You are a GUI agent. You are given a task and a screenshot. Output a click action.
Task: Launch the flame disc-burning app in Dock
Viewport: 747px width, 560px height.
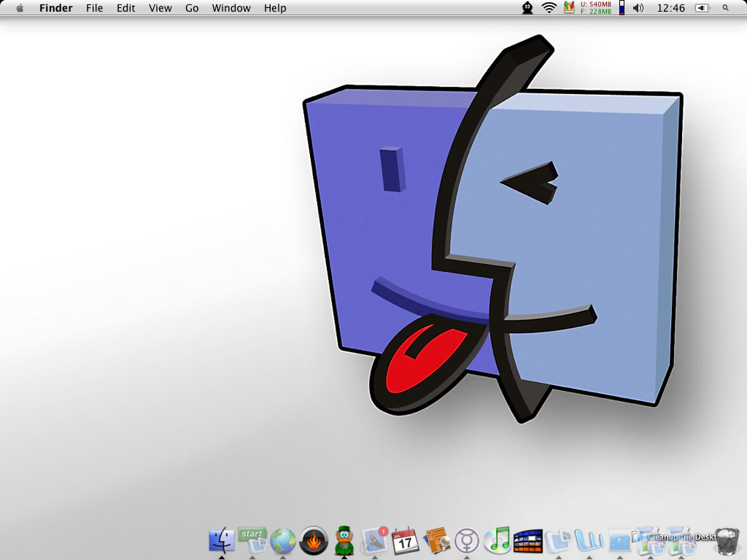[314, 541]
